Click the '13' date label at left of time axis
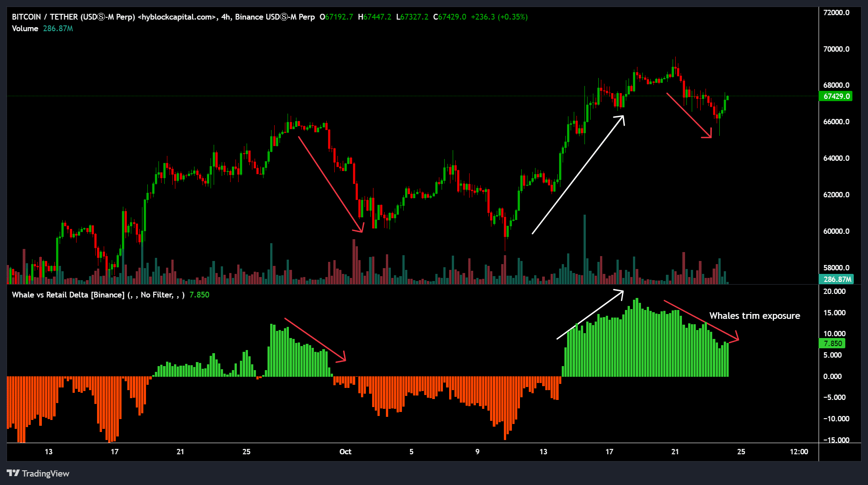This screenshot has width=868, height=485. pos(49,452)
